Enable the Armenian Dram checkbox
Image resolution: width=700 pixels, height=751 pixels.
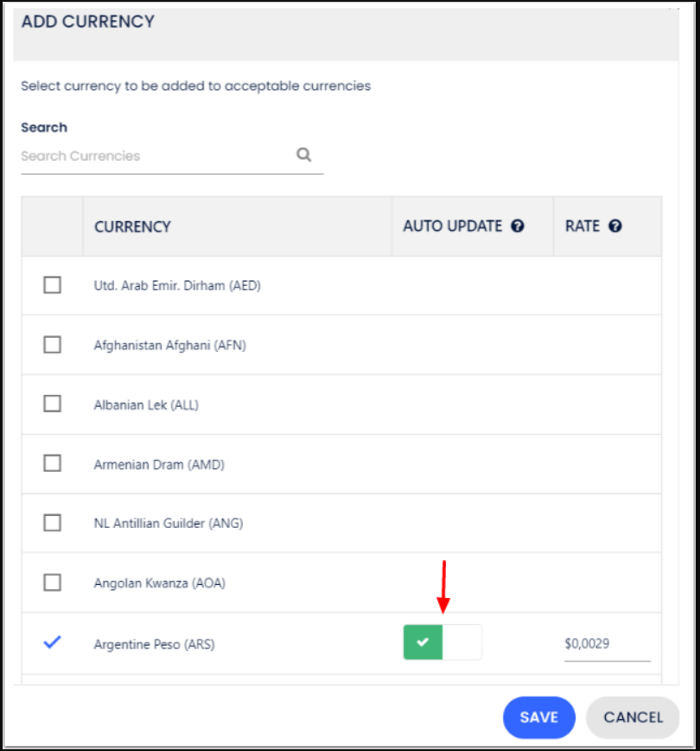point(53,463)
